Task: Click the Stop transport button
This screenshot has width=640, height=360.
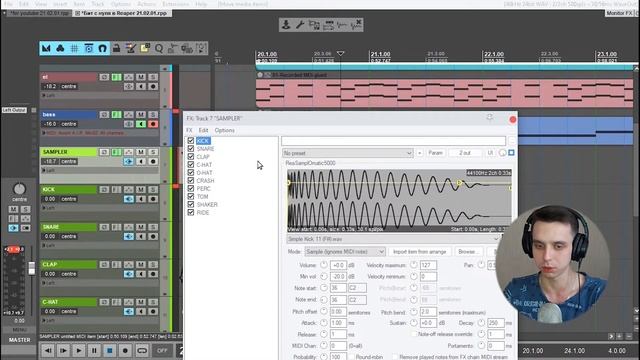Action: point(110,351)
